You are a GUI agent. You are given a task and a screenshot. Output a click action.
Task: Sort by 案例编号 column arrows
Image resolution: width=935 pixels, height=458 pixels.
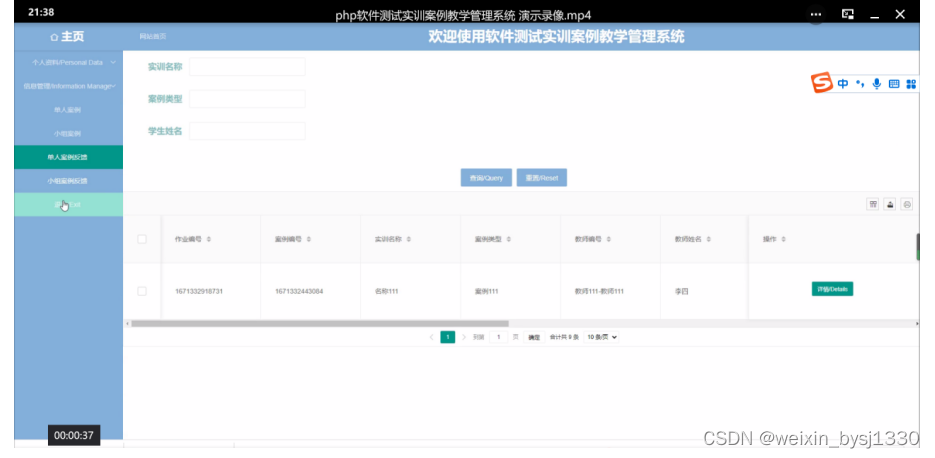pos(309,239)
